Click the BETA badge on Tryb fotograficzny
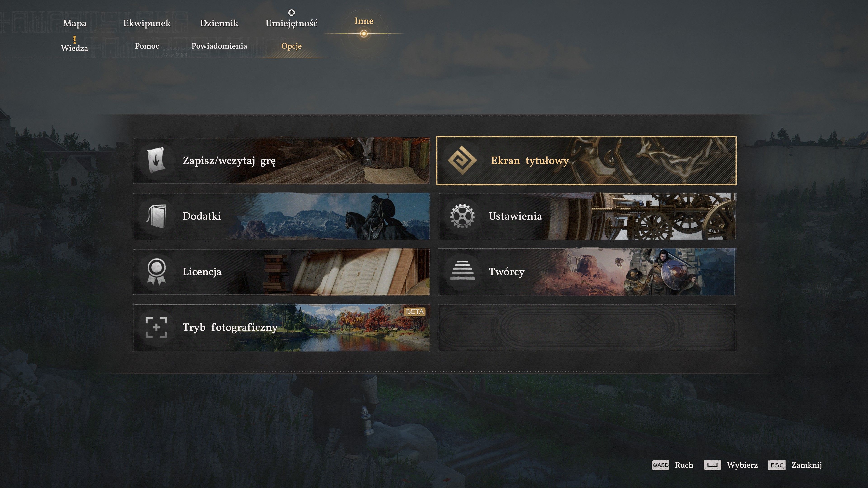868x488 pixels. [415, 312]
